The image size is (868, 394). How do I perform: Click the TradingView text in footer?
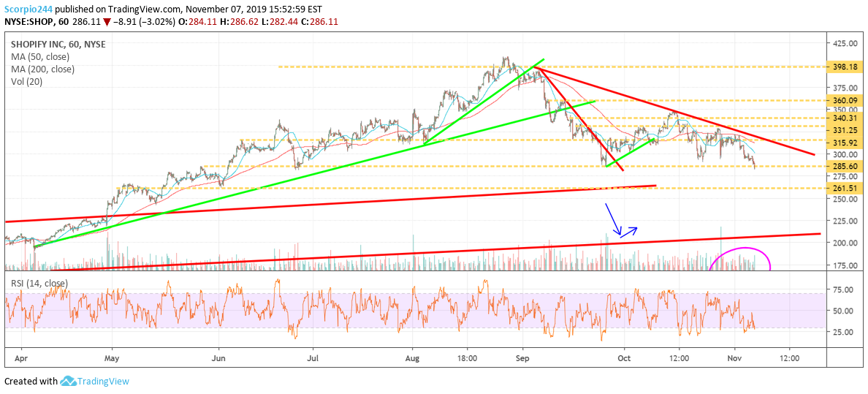tap(104, 382)
